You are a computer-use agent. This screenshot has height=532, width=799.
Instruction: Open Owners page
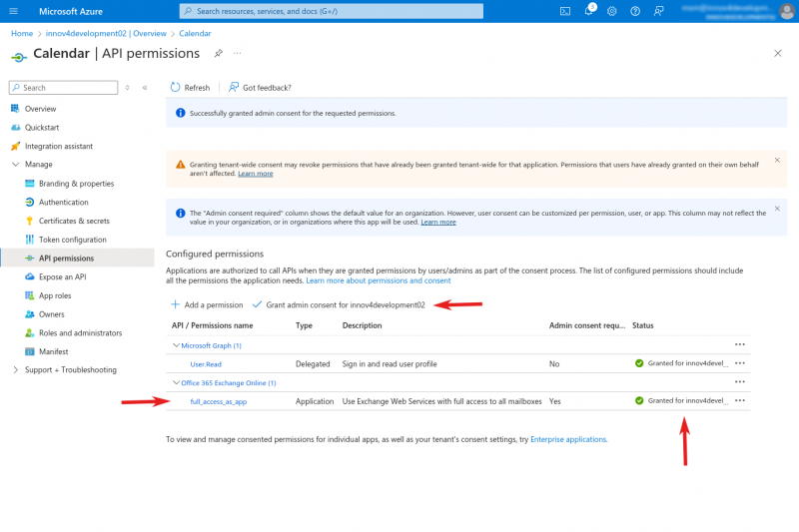52,314
